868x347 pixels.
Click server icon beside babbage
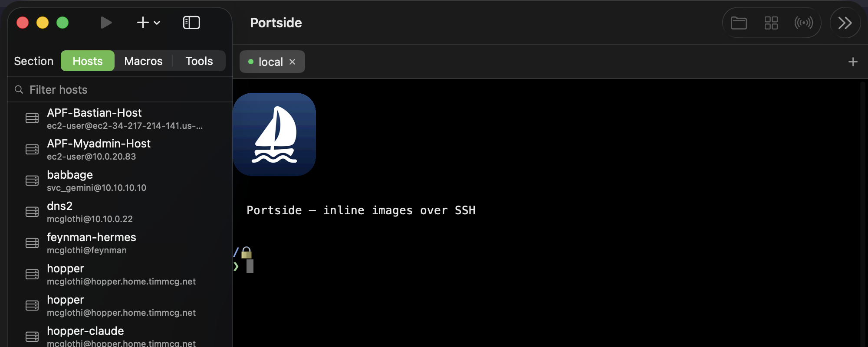click(32, 181)
